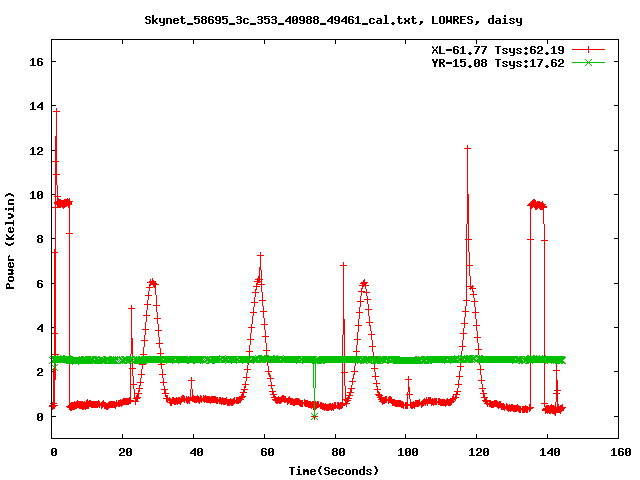
Task: Click the green legend line sample
Action: click(x=588, y=62)
